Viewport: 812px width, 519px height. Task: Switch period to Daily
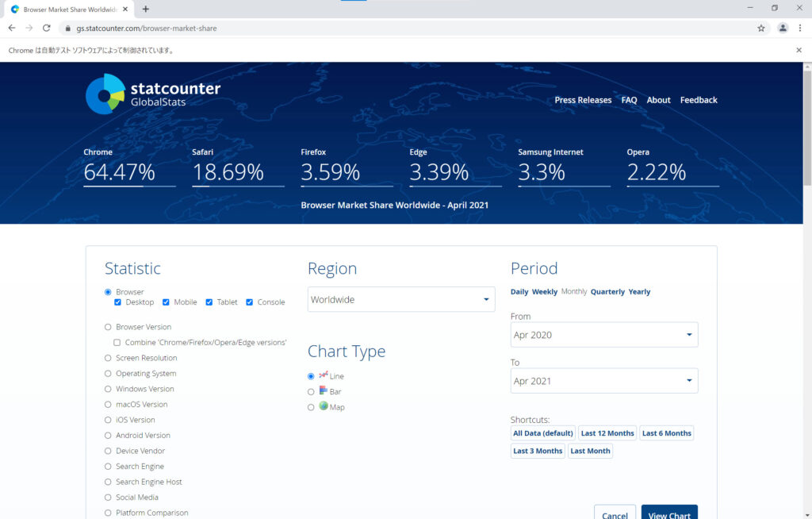tap(519, 291)
